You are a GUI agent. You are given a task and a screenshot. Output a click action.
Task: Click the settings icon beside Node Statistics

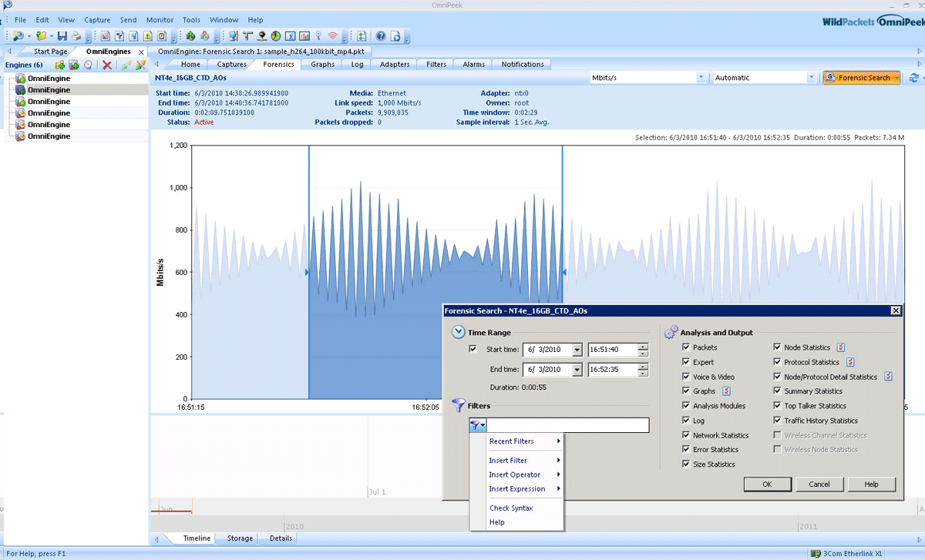(841, 347)
